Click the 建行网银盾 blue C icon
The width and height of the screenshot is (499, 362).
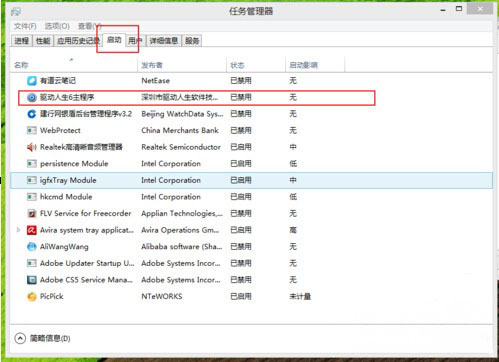click(x=32, y=114)
